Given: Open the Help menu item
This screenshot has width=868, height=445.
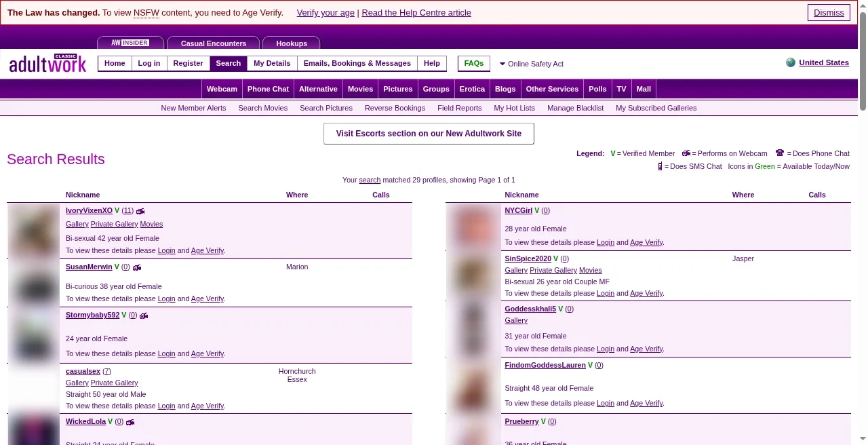Looking at the screenshot, I should pyautogui.click(x=432, y=63).
